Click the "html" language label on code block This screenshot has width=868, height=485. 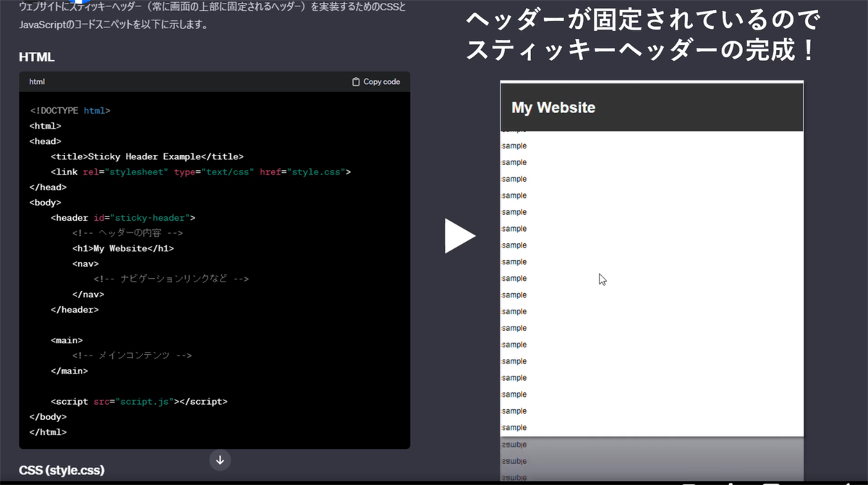(37, 82)
